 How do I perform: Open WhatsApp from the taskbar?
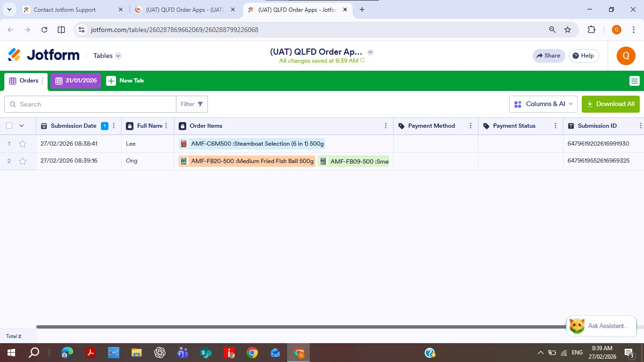(x=206, y=353)
